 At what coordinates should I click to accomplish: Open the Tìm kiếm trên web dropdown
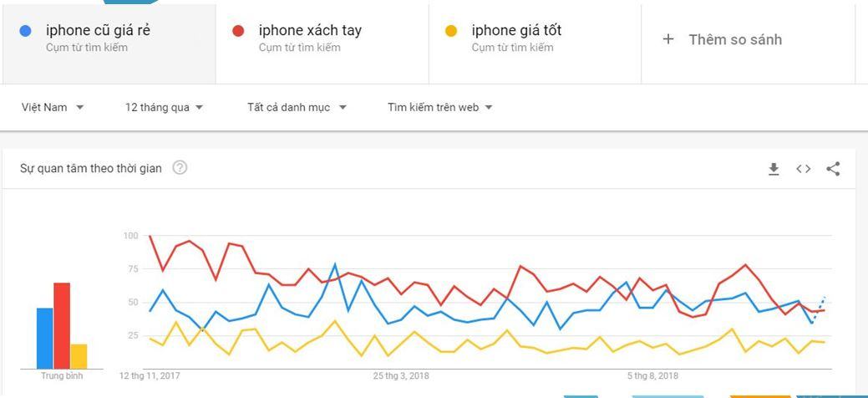coord(440,108)
